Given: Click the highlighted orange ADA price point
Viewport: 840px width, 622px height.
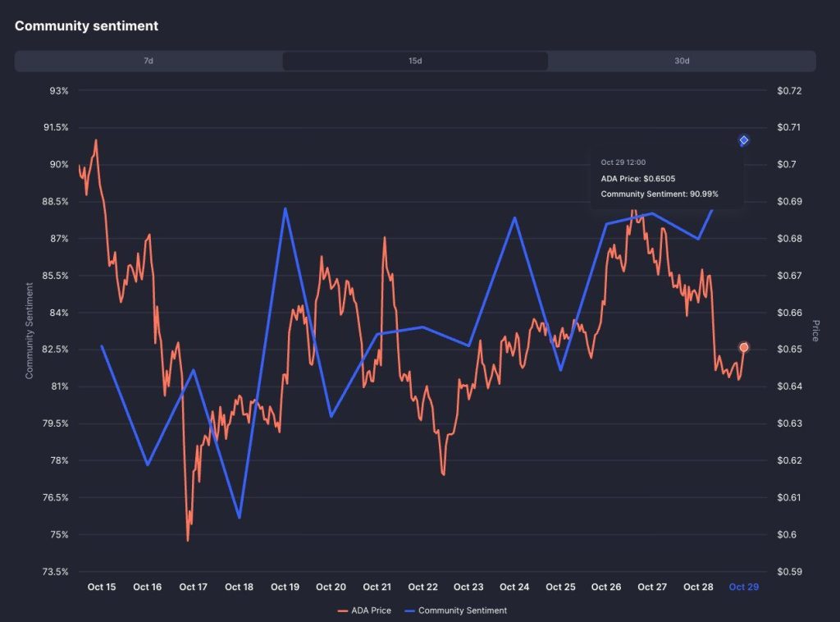Looking at the screenshot, I should point(743,347).
